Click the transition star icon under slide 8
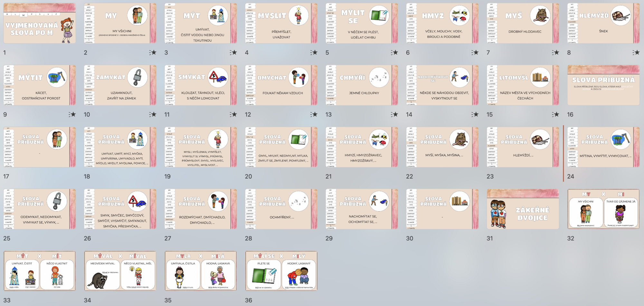The height and width of the screenshot is (306, 644). pyautogui.click(x=636, y=53)
